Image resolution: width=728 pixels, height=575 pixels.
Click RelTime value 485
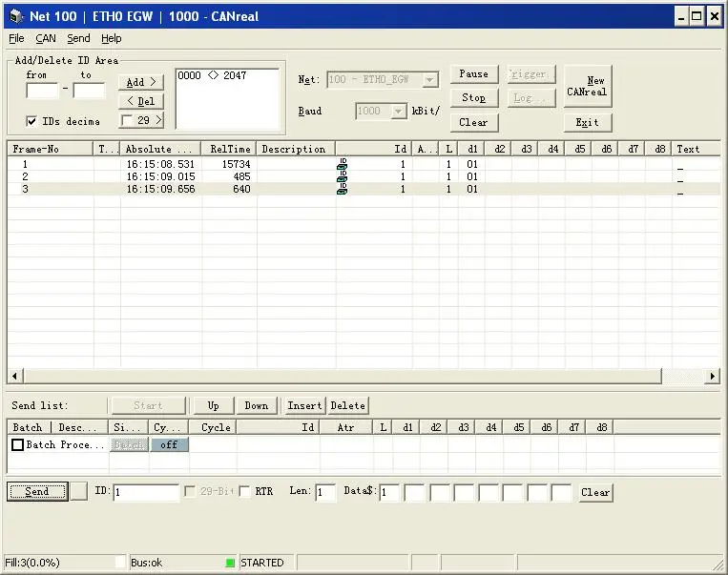point(241,176)
